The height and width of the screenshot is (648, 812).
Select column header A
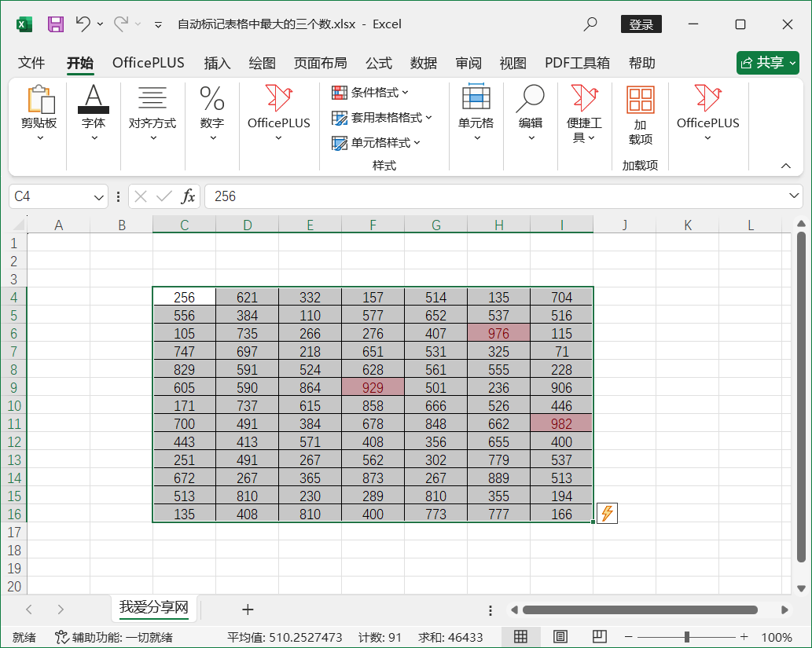pyautogui.click(x=58, y=225)
